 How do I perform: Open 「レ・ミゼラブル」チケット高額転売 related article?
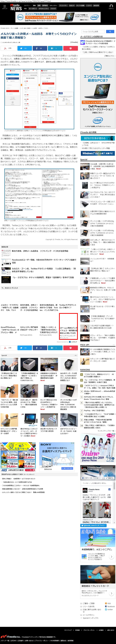[x=43, y=277]
